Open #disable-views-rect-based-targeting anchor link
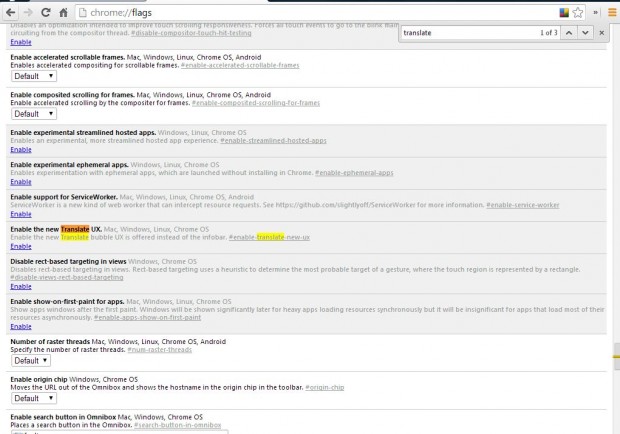 point(67,277)
